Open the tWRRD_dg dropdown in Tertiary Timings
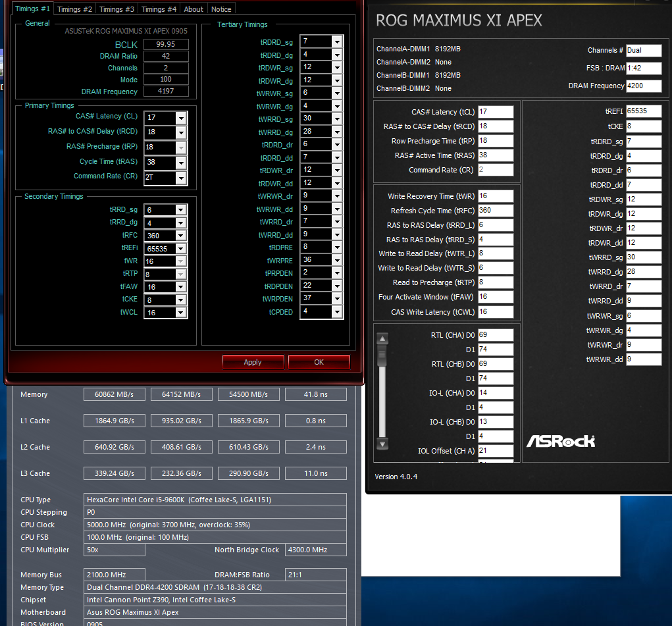 (337, 132)
